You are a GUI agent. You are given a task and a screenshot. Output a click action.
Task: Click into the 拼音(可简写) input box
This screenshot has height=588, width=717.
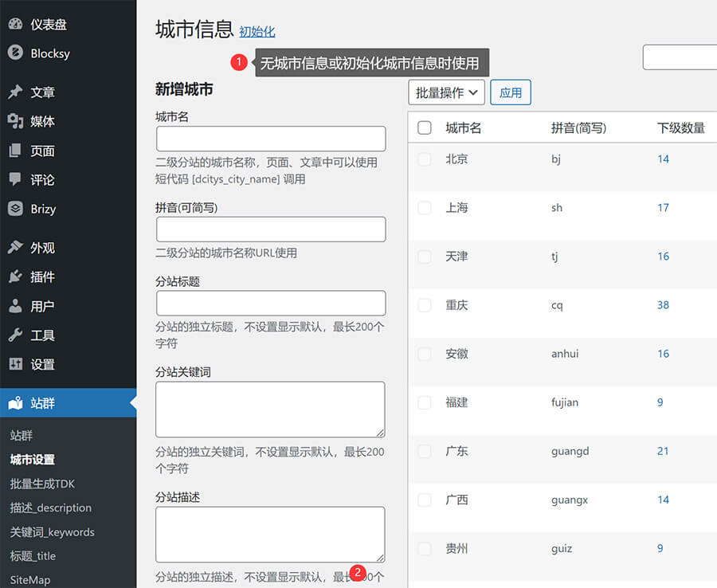271,229
